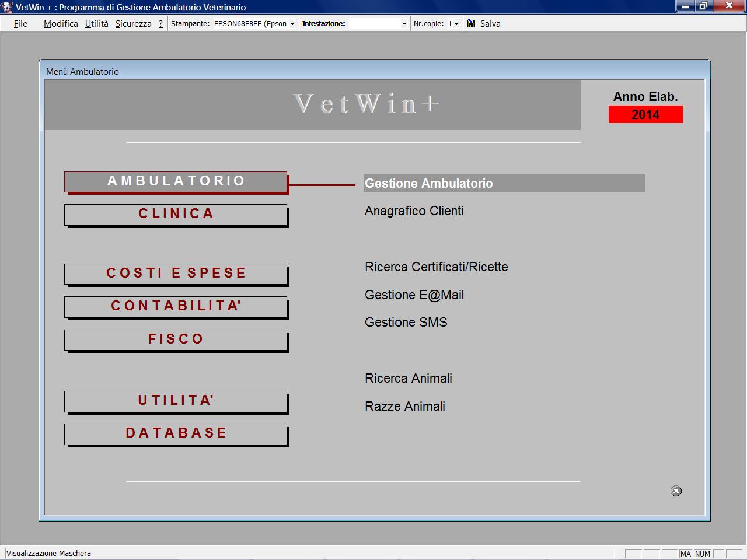
Task: Open the UTILITA' section
Action: (x=176, y=401)
